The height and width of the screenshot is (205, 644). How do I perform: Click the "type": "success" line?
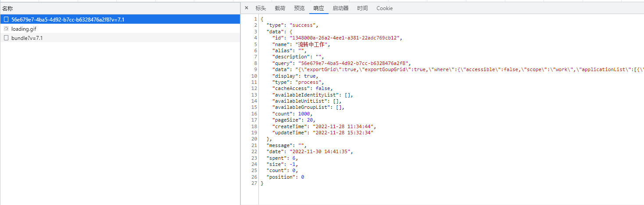point(291,25)
